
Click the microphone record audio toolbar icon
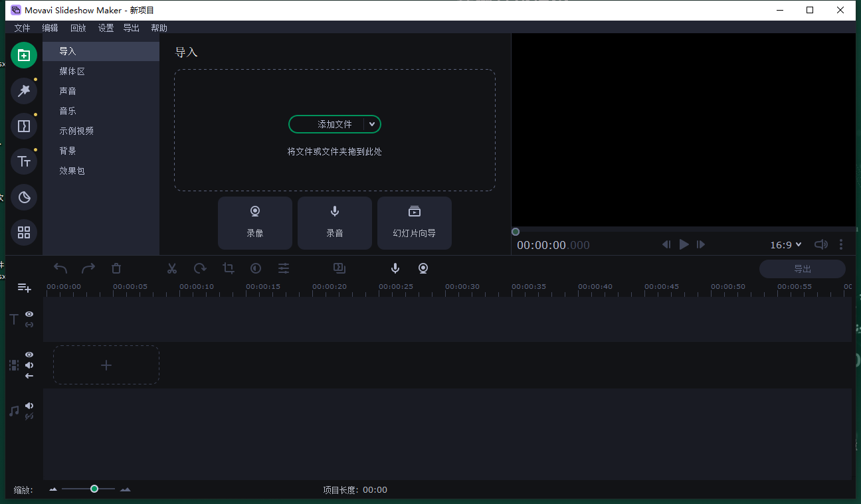tap(395, 268)
